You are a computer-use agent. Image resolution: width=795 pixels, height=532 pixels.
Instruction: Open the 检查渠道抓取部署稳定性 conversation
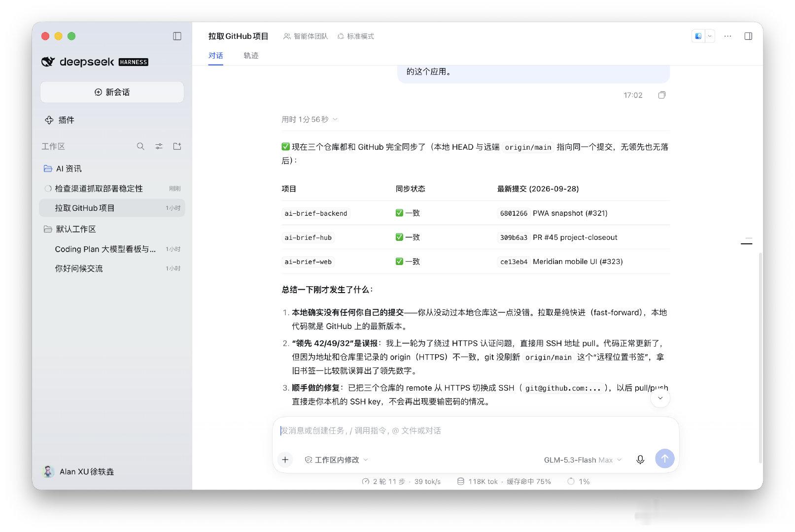pyautogui.click(x=112, y=188)
